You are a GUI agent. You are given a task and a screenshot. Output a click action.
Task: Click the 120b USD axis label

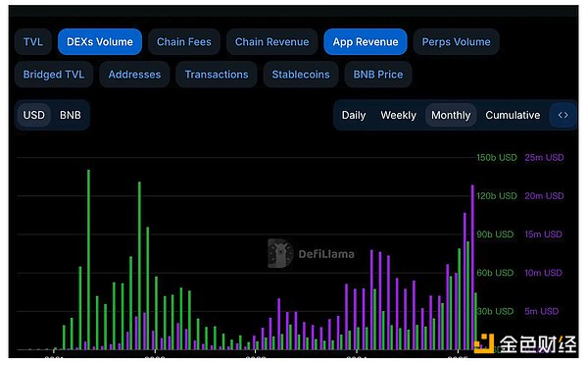497,195
